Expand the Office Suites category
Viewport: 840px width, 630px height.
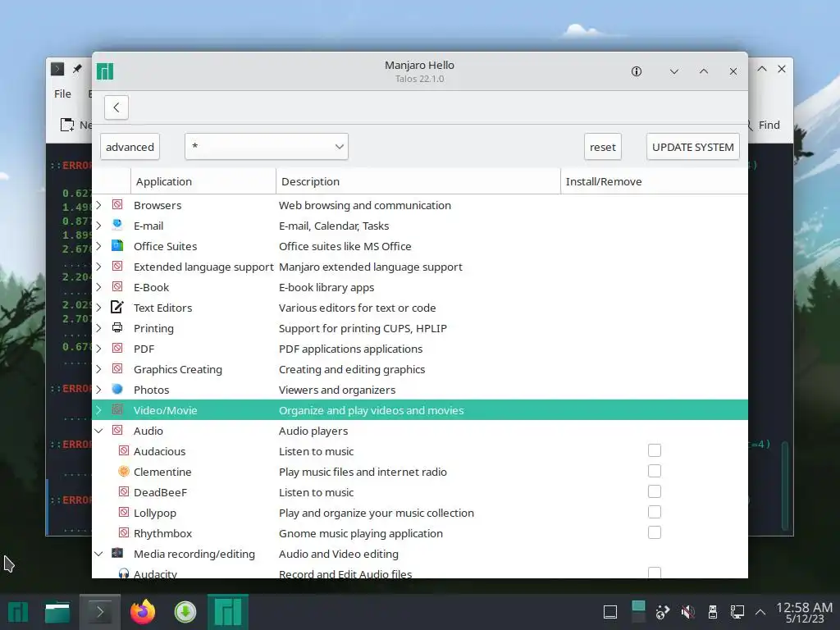coord(98,246)
